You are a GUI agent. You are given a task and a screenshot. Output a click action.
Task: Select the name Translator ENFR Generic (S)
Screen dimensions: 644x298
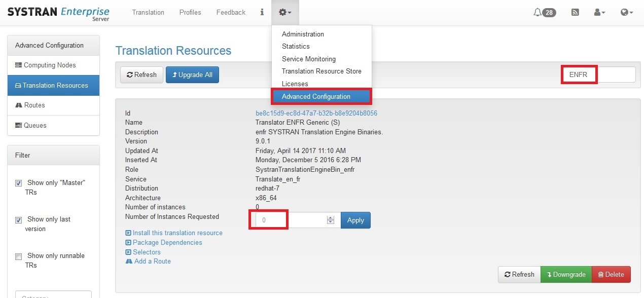298,122
